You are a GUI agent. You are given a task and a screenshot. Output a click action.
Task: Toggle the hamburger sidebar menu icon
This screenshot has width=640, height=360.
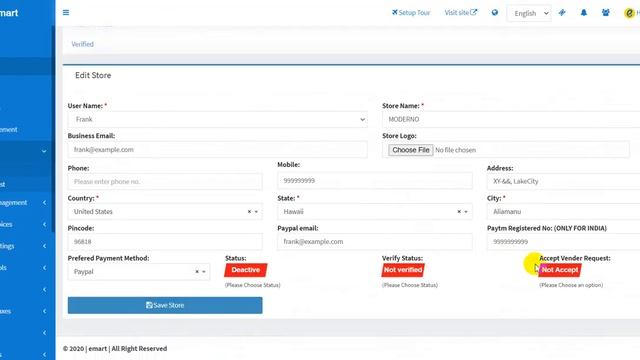tap(66, 13)
